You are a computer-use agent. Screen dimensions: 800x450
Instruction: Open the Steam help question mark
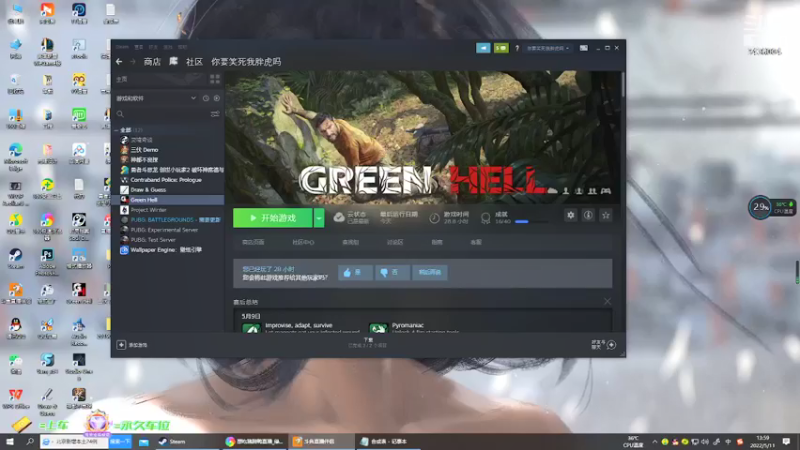(517, 48)
